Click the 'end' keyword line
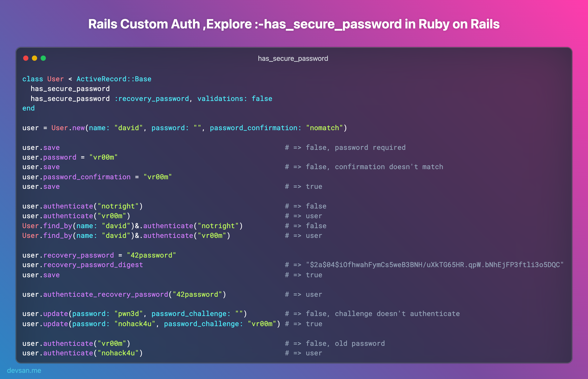The image size is (588, 379). (29, 108)
